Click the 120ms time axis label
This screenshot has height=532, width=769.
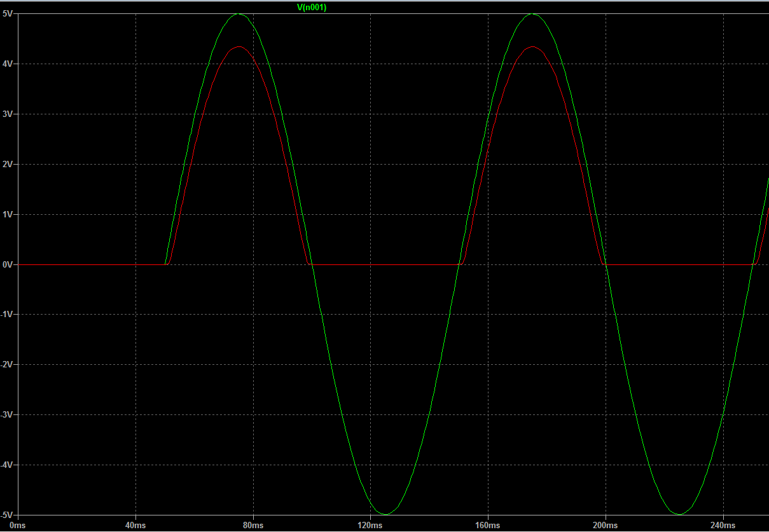(370, 526)
